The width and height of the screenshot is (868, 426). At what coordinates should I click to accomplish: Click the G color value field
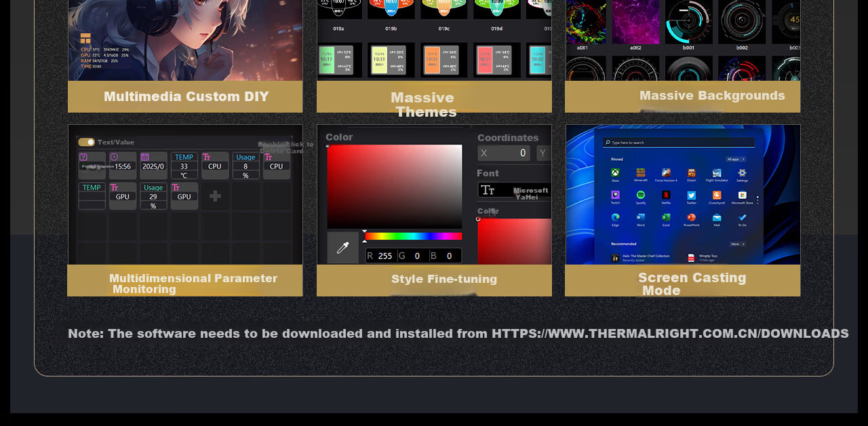[x=415, y=256]
